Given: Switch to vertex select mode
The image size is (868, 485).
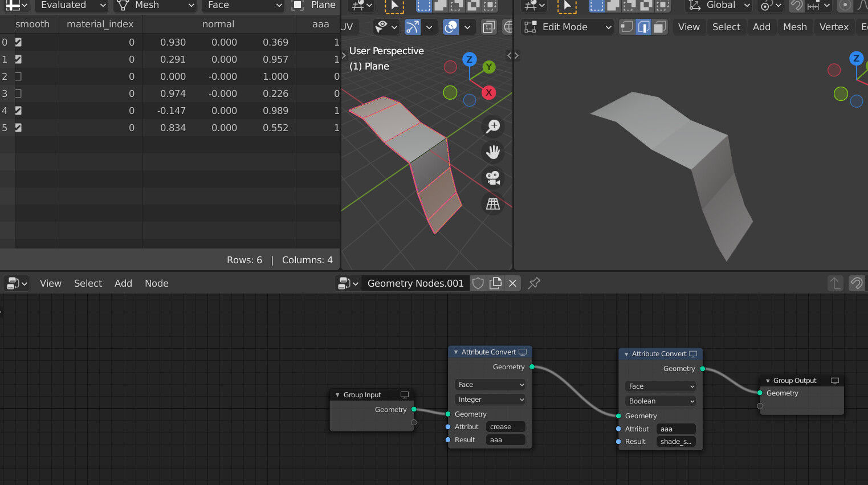Looking at the screenshot, I should click(626, 27).
